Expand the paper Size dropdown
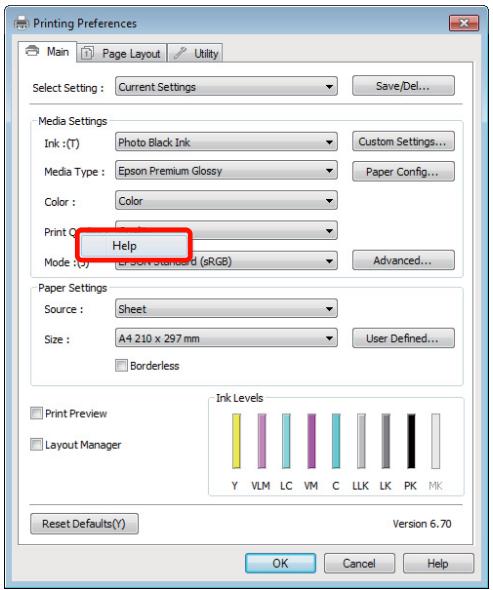 pyautogui.click(x=226, y=338)
